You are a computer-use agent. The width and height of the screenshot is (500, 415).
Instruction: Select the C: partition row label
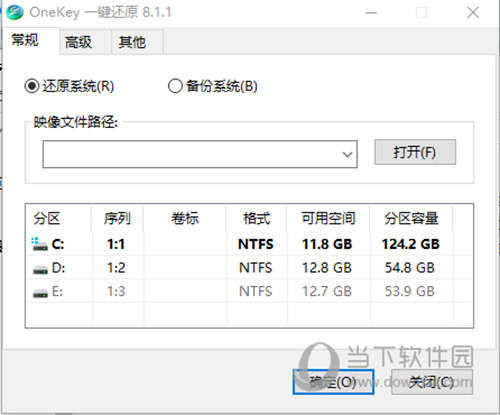tap(58, 244)
